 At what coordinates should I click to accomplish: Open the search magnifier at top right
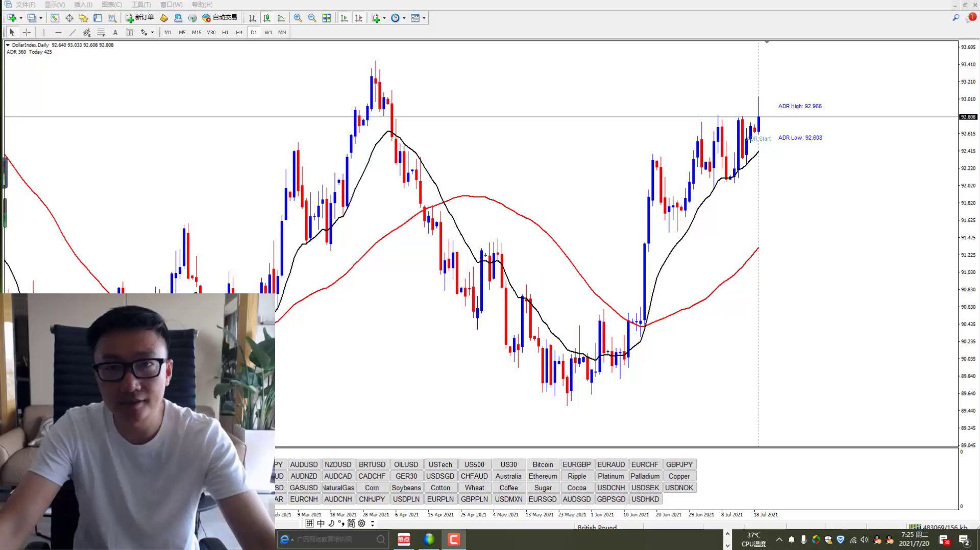956,18
